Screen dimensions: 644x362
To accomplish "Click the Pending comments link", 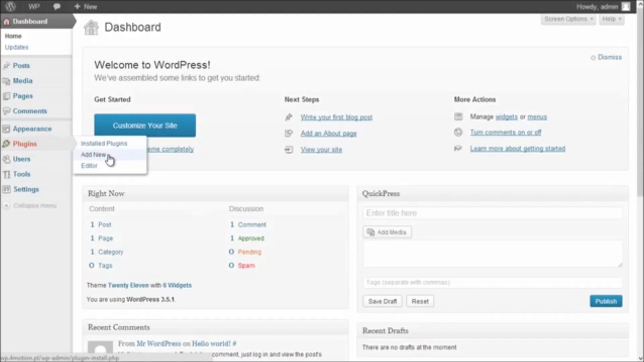I will (250, 252).
